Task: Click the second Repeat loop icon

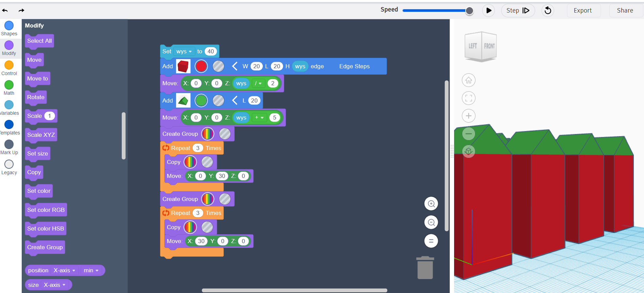Action: (x=166, y=213)
